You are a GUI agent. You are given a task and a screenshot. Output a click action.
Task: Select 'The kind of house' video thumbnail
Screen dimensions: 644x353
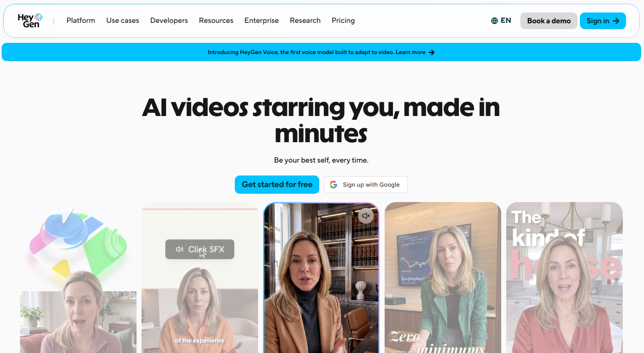point(564,278)
